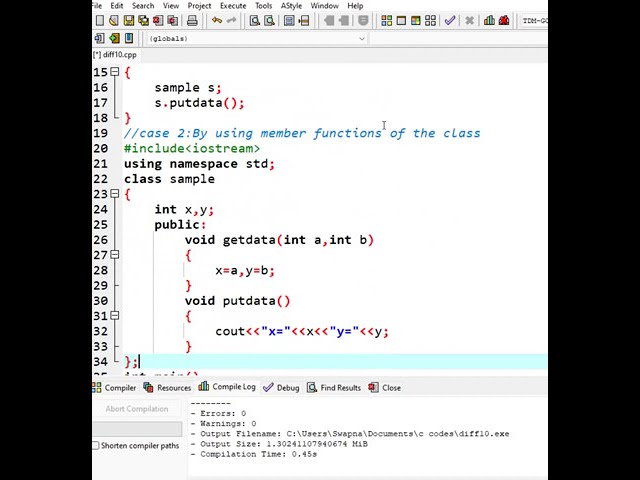Click the Redo toolbar icon
This screenshot has width=640, height=480.
click(x=231, y=20)
